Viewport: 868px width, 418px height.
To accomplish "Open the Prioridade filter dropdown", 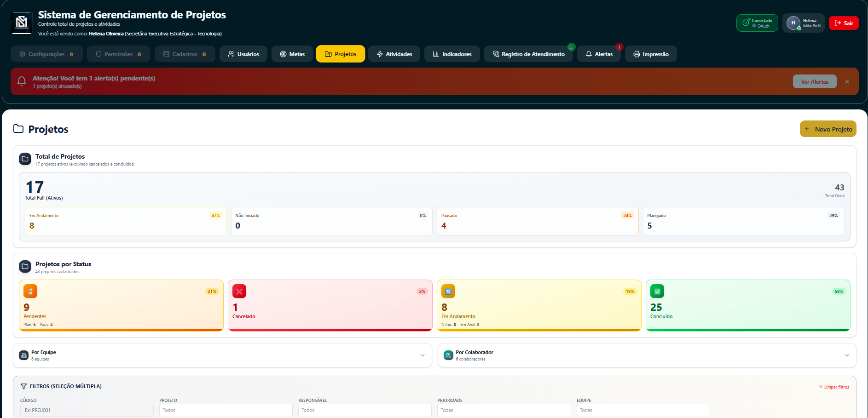I will point(504,410).
